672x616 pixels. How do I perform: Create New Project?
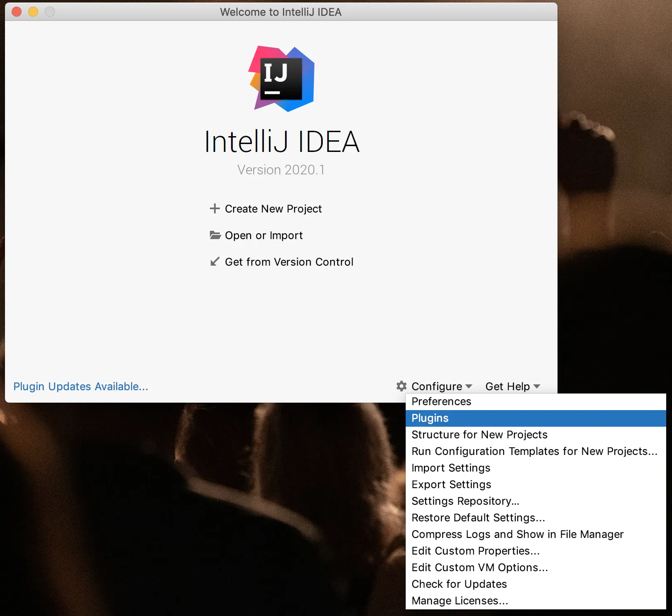tap(273, 209)
